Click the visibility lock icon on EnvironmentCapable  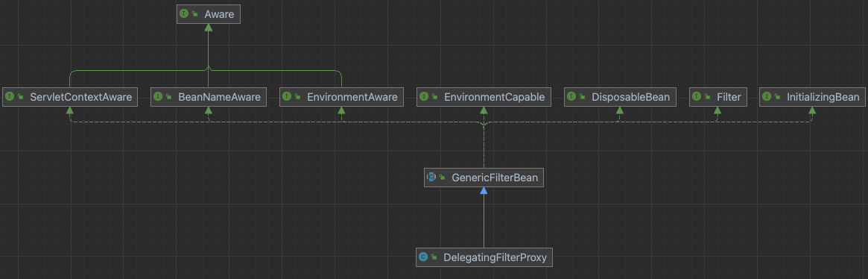[434, 97]
